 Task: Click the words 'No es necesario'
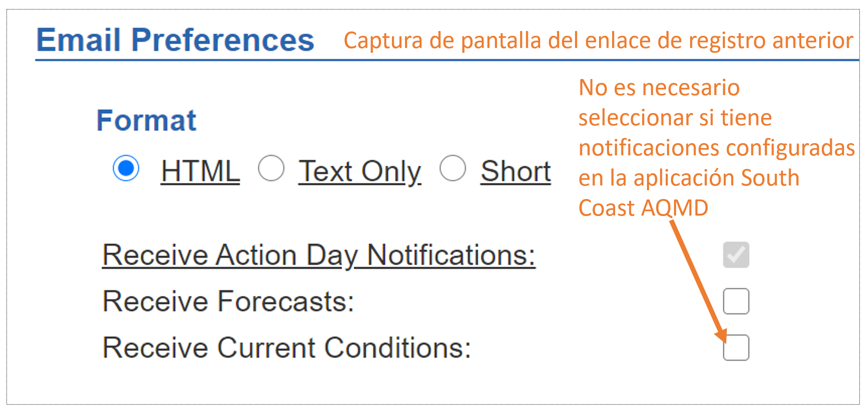(659, 87)
